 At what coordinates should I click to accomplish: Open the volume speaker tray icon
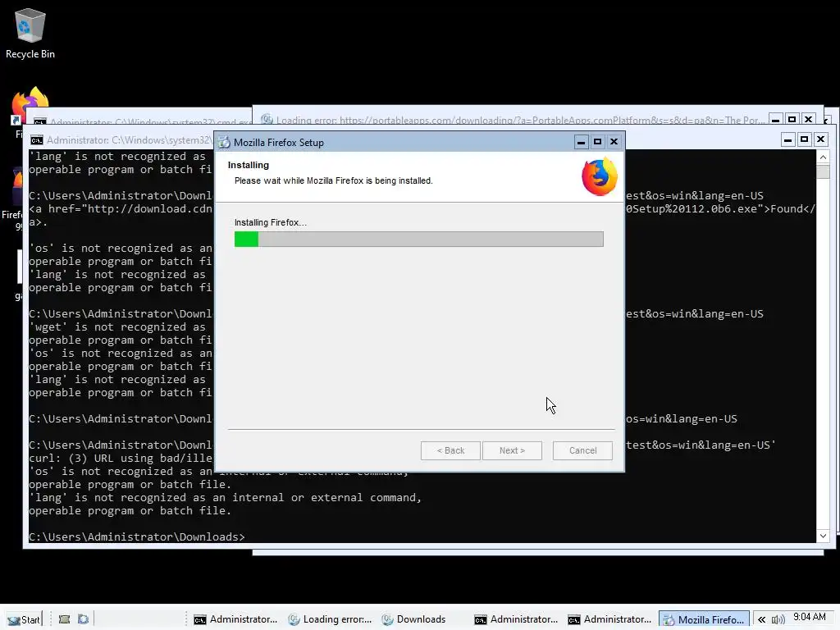coord(778,619)
